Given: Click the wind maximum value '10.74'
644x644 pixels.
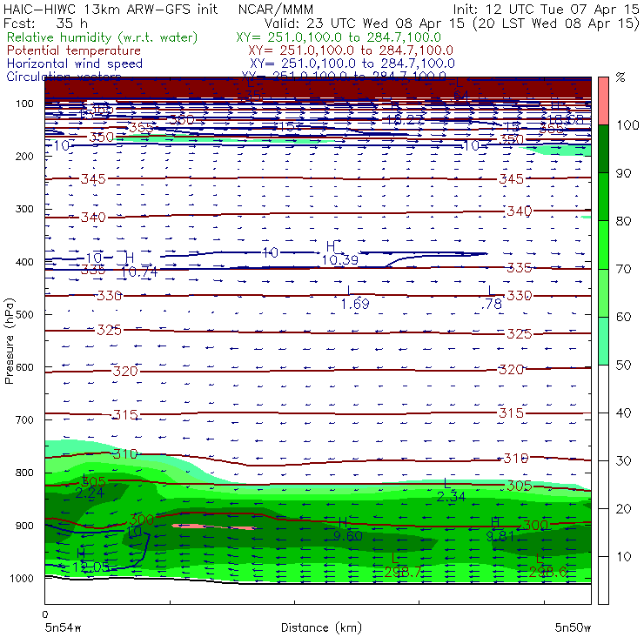Looking at the screenshot, I should [x=139, y=272].
